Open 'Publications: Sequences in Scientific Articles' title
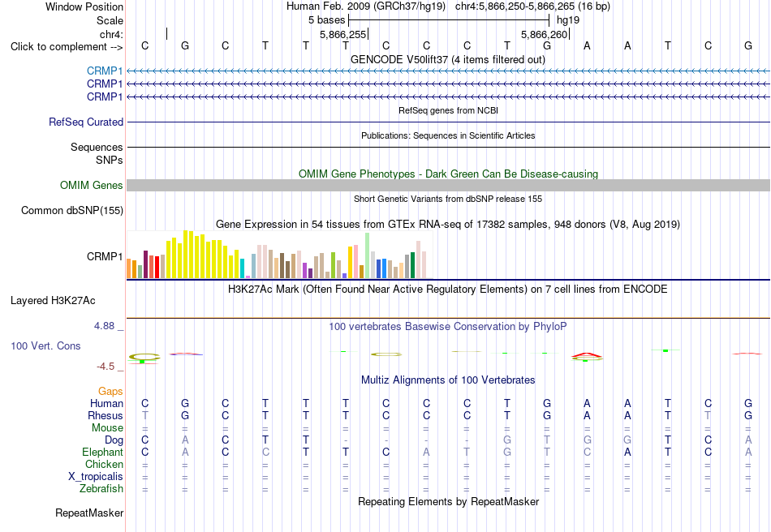The height and width of the screenshot is (532, 771). [x=448, y=135]
